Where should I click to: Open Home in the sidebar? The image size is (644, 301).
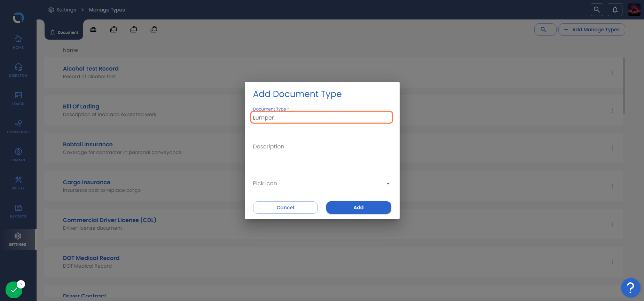(18, 42)
